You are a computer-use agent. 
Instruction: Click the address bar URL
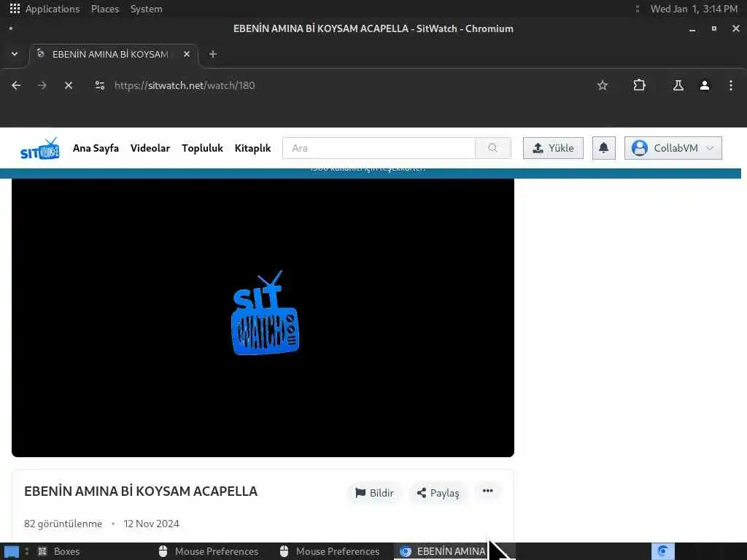click(x=185, y=86)
